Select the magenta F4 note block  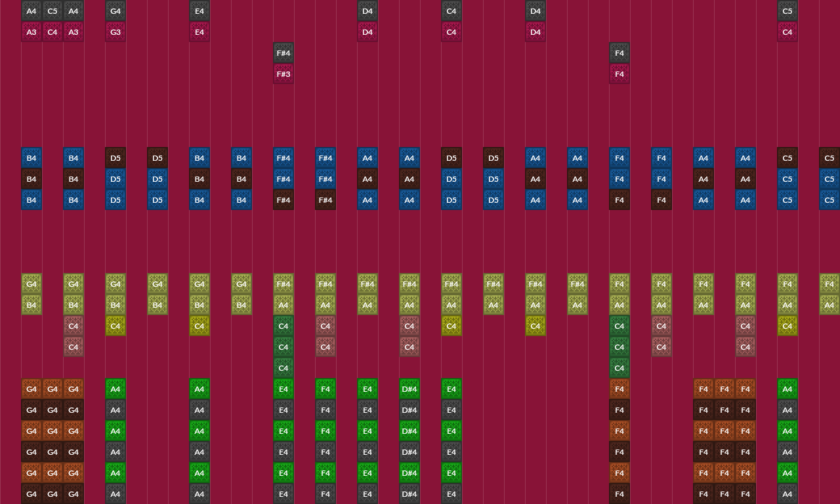click(619, 74)
